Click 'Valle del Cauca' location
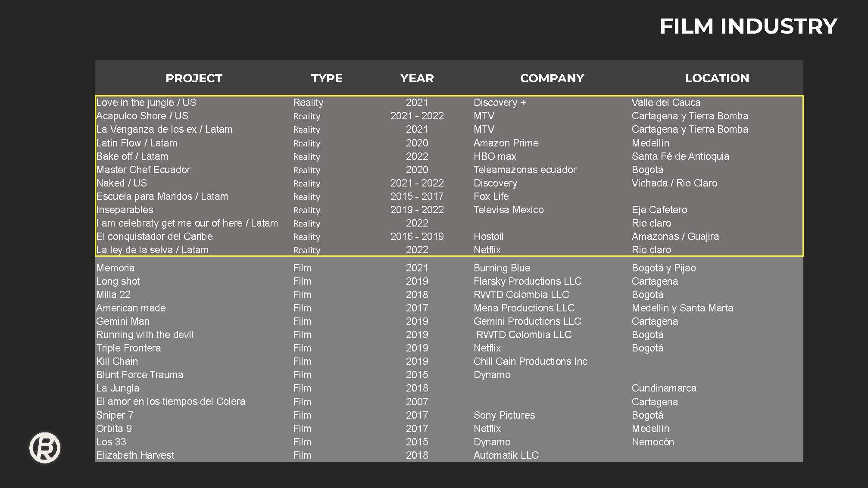The image size is (868, 488). click(666, 103)
